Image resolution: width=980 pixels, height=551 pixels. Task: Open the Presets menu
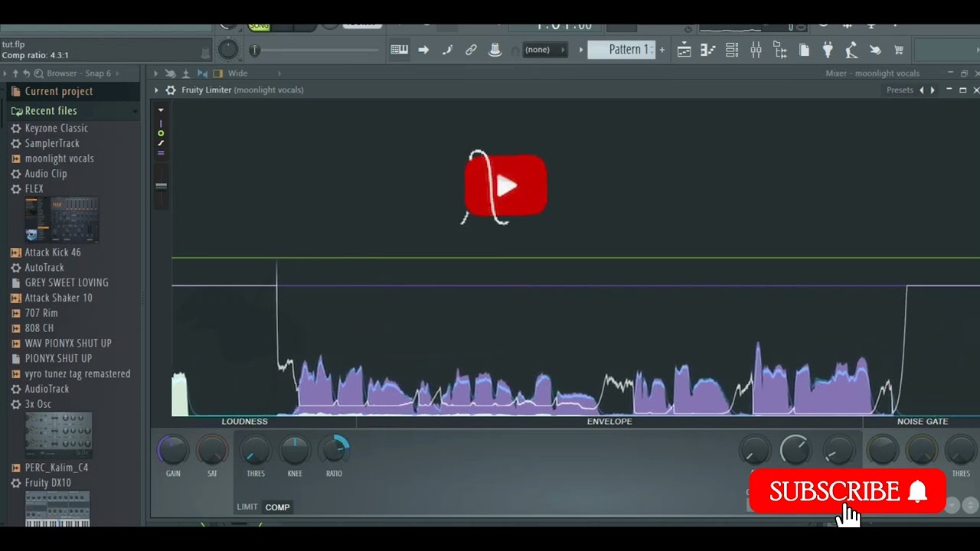pos(900,90)
